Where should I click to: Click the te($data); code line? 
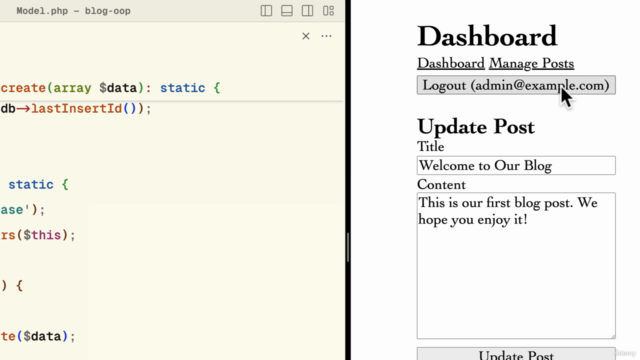coord(38,336)
